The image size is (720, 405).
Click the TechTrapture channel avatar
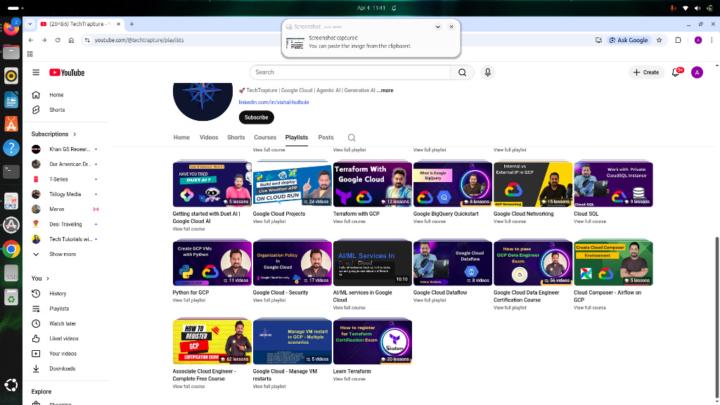pos(202,101)
